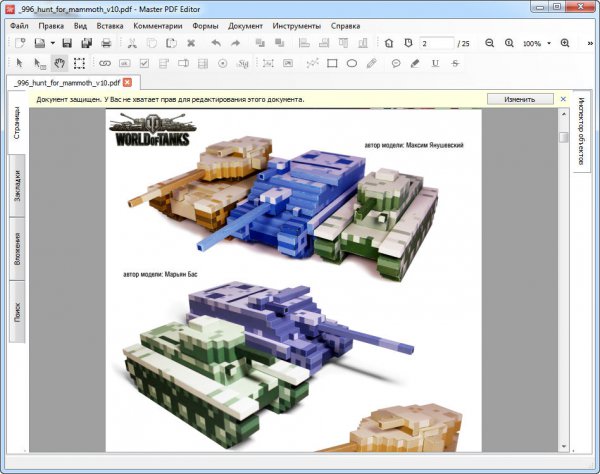Click the Cut scissors icon

point(132,43)
